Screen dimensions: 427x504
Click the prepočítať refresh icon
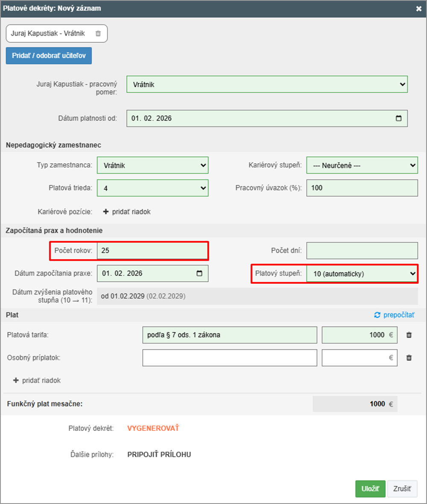pos(377,315)
